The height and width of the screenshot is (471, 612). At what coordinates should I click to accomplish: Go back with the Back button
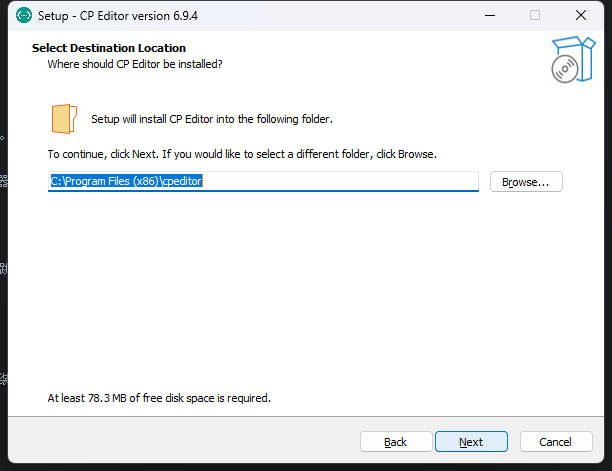point(396,441)
